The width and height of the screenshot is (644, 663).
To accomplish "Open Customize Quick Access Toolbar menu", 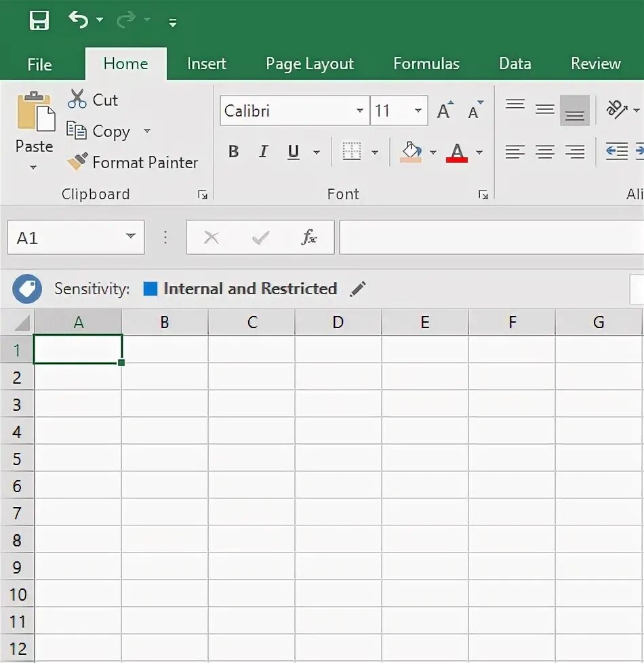I will click(172, 23).
